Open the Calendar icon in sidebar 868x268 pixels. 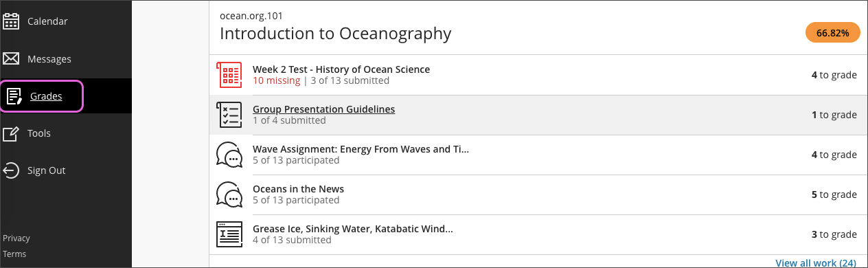(11, 21)
